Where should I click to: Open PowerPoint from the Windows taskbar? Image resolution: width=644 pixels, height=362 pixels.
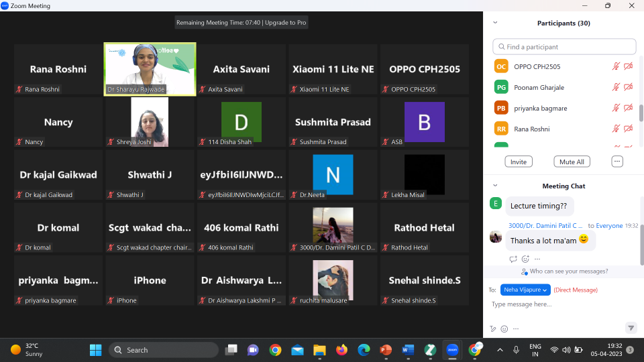pos(386,350)
